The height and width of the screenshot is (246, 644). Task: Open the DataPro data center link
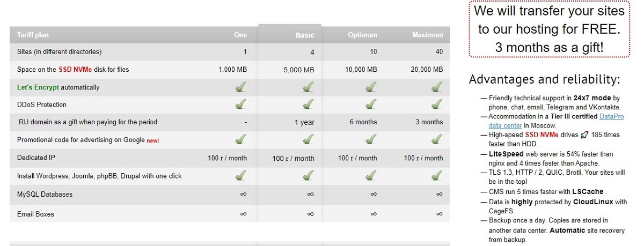tap(556, 121)
